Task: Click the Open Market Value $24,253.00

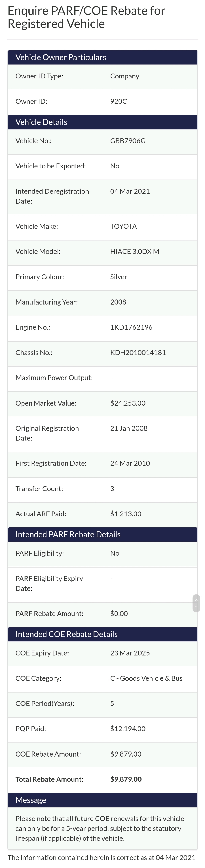Action: click(128, 403)
